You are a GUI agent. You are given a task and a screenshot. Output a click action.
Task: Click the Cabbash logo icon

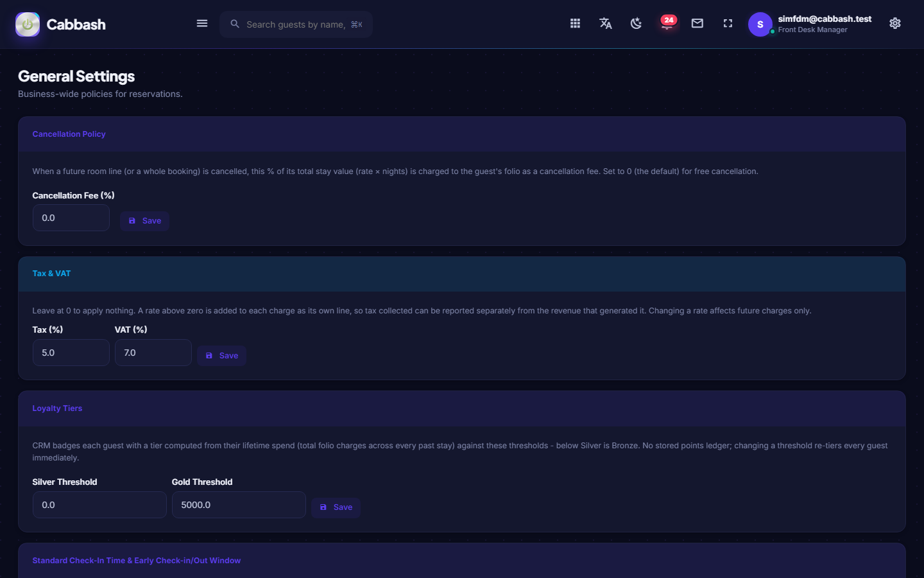(x=28, y=24)
